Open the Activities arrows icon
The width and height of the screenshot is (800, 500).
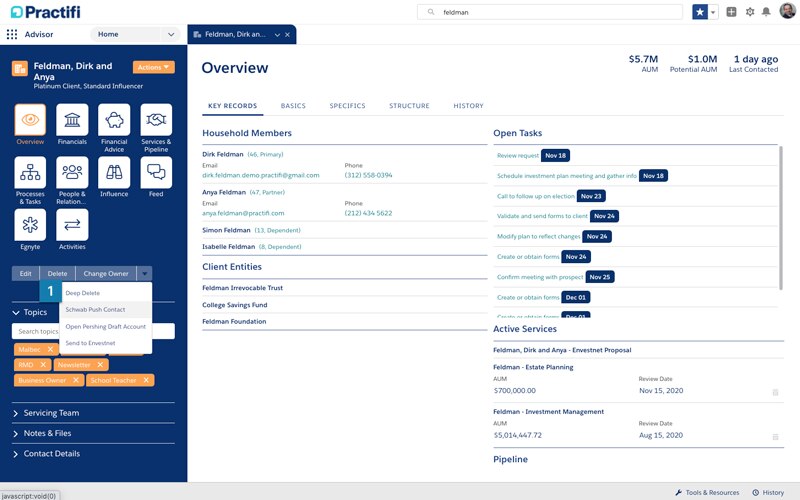pyautogui.click(x=71, y=225)
